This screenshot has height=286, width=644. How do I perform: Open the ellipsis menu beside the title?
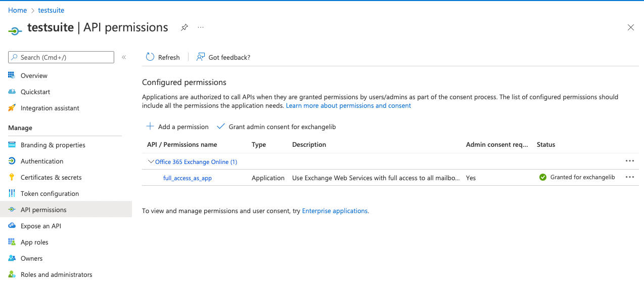click(201, 27)
